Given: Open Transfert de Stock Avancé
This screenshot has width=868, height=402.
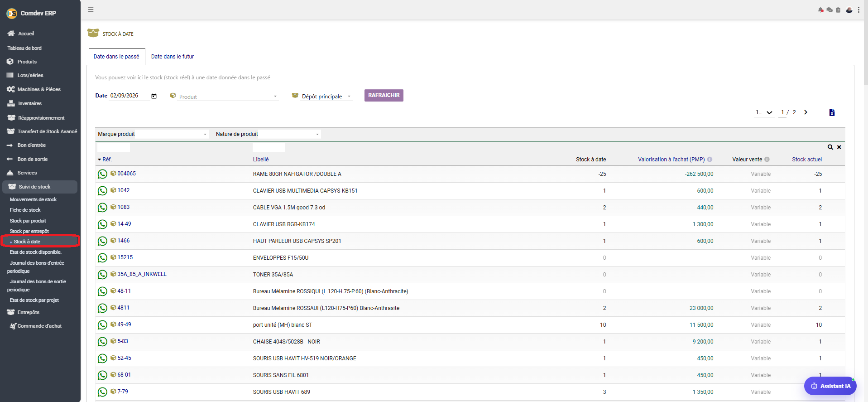Looking at the screenshot, I should (47, 131).
